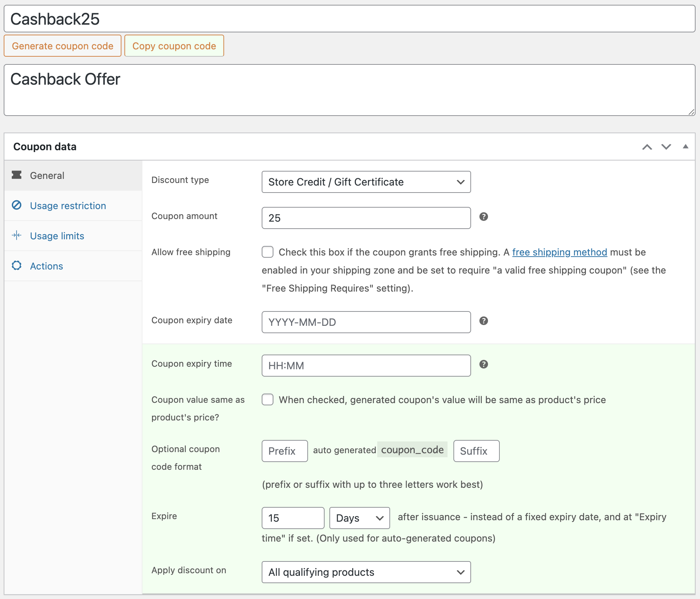This screenshot has height=599, width=700.
Task: Click the Actions circle icon
Action: 17,265
